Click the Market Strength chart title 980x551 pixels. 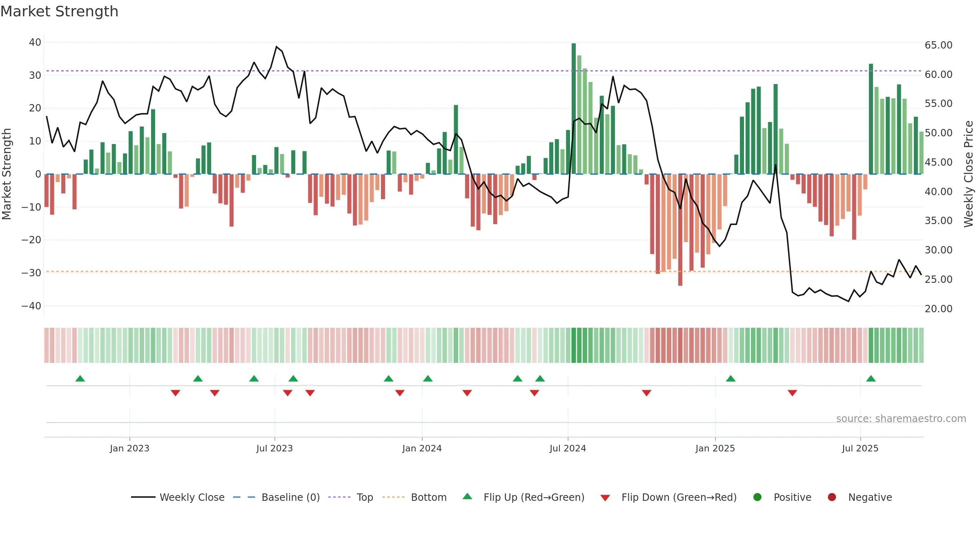point(59,11)
